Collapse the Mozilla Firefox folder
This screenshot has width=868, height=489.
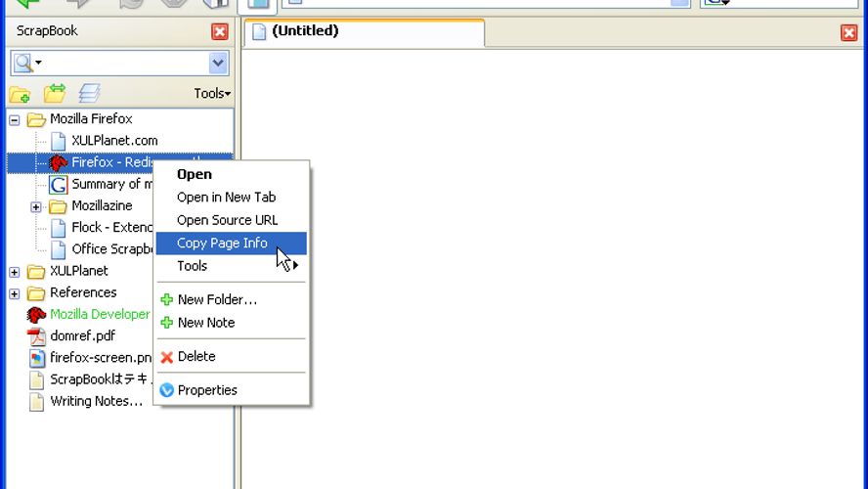[15, 119]
